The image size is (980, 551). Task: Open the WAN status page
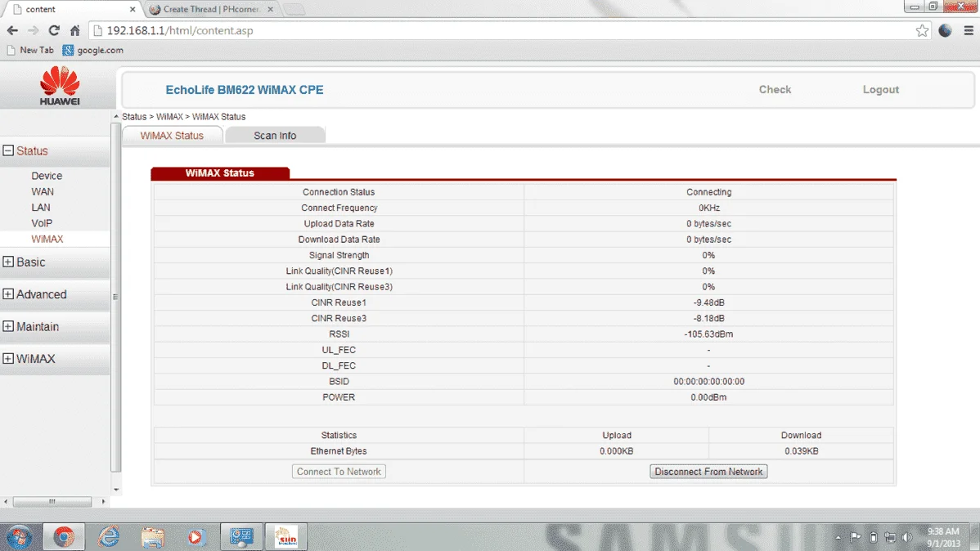coord(43,191)
